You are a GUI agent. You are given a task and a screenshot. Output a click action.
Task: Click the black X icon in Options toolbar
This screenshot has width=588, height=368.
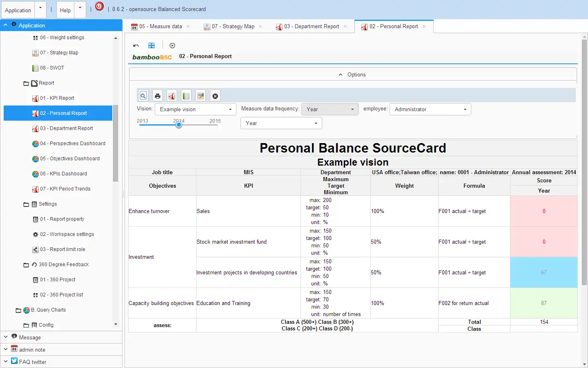(x=215, y=96)
